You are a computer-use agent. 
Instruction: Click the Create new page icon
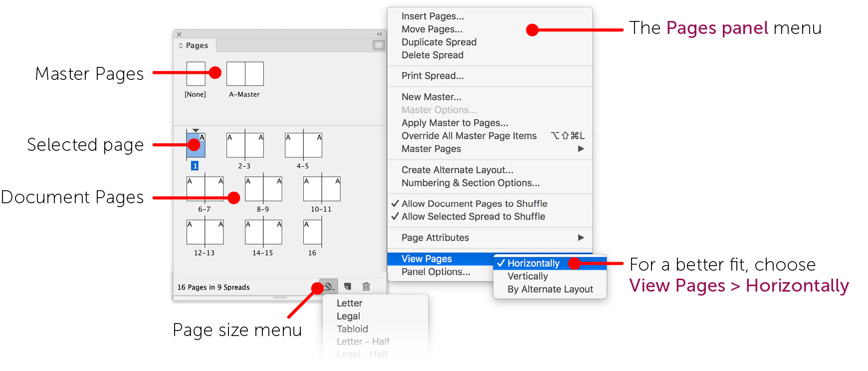pyautogui.click(x=348, y=287)
